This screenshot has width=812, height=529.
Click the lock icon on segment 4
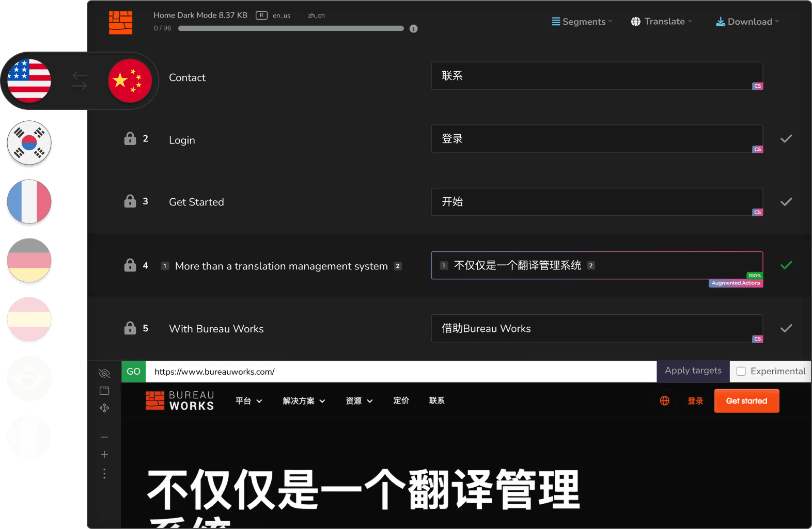tap(130, 265)
